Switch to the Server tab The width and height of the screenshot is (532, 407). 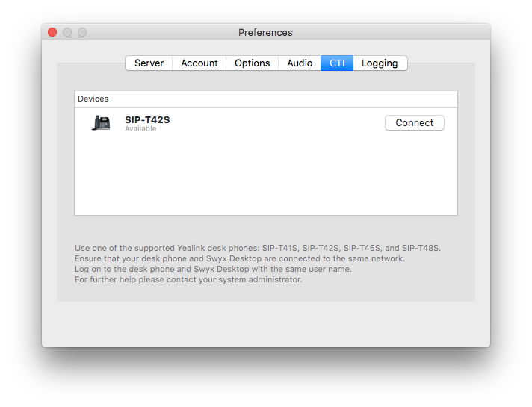coord(149,63)
